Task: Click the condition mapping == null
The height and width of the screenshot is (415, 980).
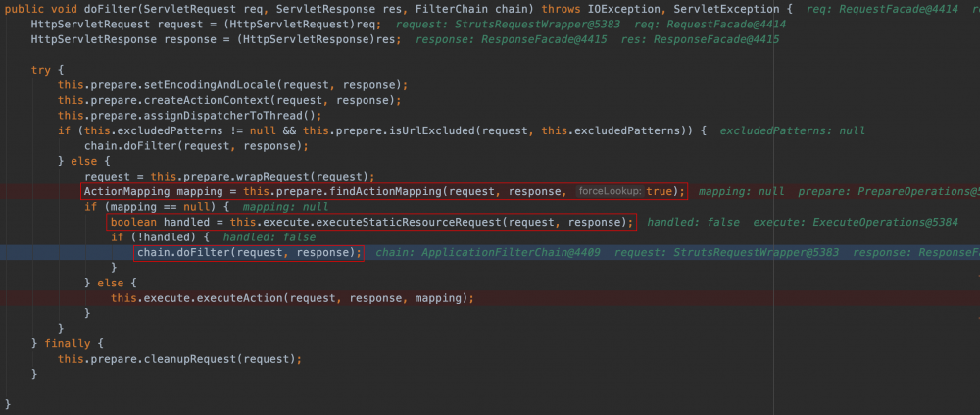Action: click(x=160, y=207)
